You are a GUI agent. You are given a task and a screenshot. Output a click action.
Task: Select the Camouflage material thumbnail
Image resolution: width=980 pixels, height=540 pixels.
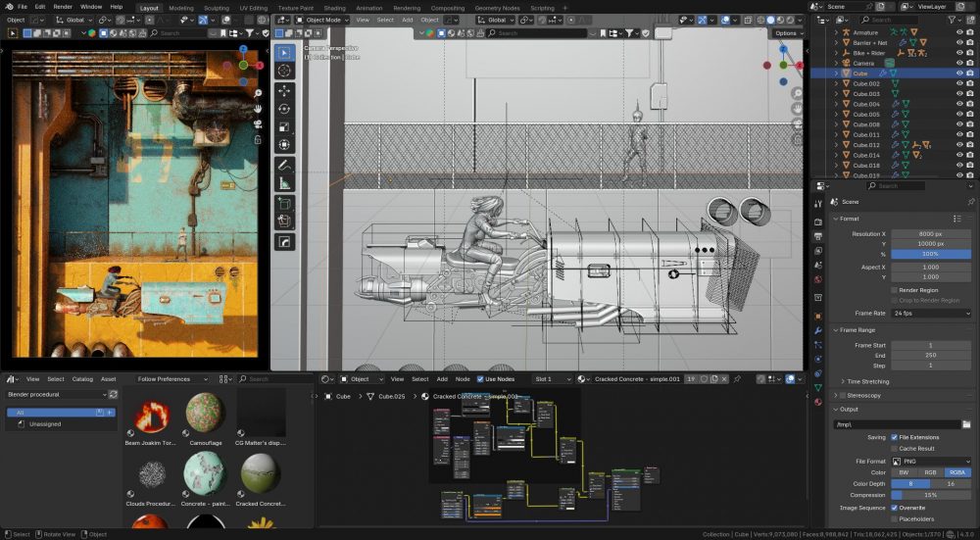[x=205, y=413]
